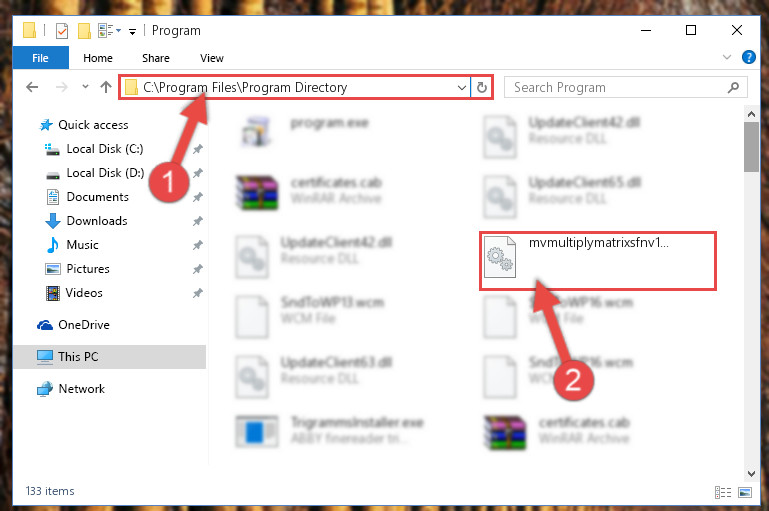Screen dimensions: 769x511
Task: Open the recent locations dropdown arrow
Action: (x=85, y=87)
